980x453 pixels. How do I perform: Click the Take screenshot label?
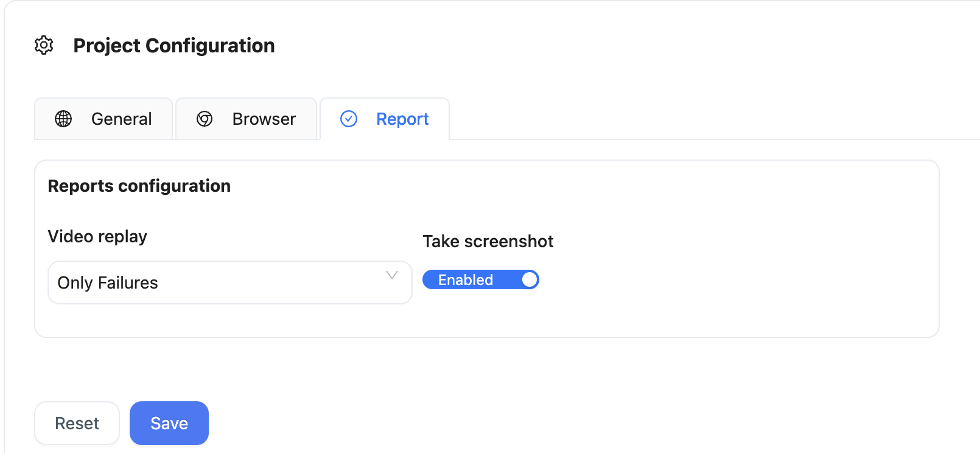(488, 241)
